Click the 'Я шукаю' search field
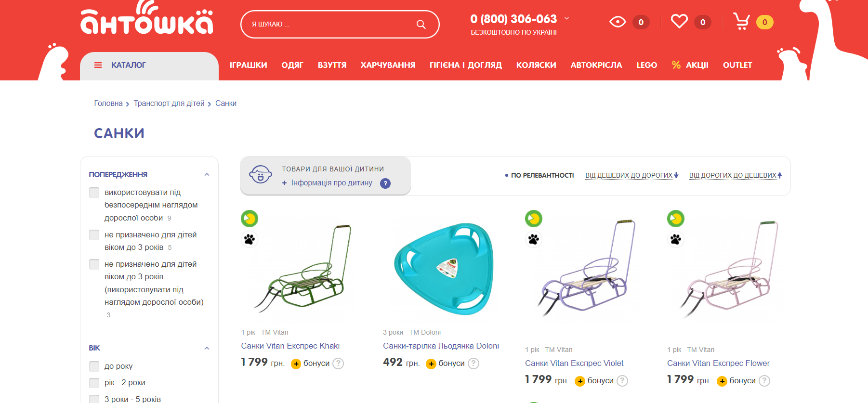The height and width of the screenshot is (403, 868). (x=328, y=24)
